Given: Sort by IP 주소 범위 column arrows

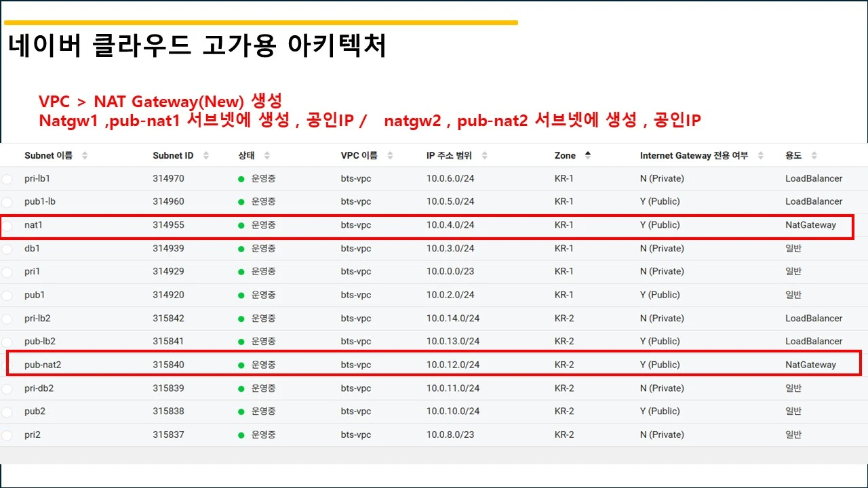Looking at the screenshot, I should pos(484,155).
